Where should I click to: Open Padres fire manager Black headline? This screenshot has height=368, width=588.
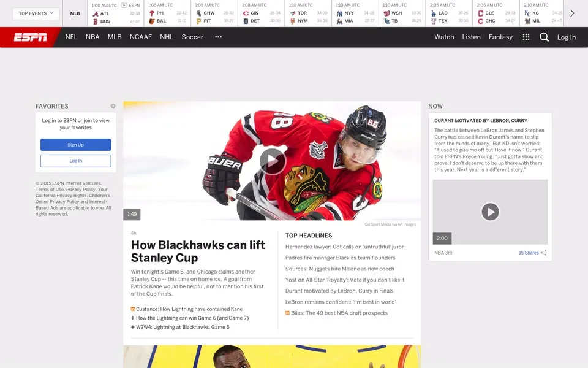tap(340, 258)
